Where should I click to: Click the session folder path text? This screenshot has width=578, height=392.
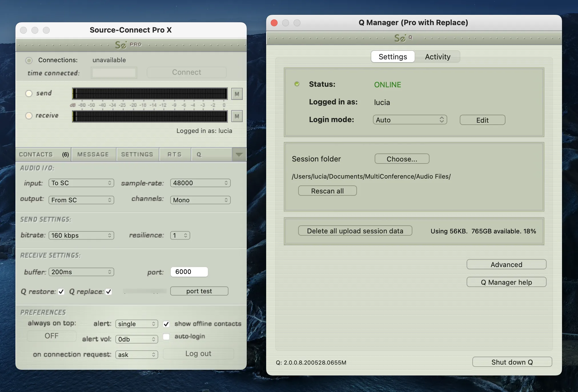(x=371, y=176)
